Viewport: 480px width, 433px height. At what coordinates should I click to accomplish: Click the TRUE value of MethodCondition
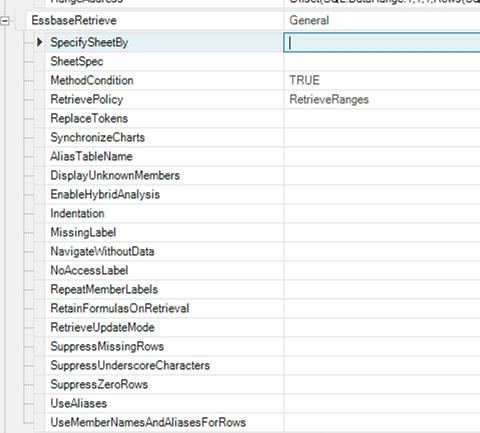coord(304,80)
